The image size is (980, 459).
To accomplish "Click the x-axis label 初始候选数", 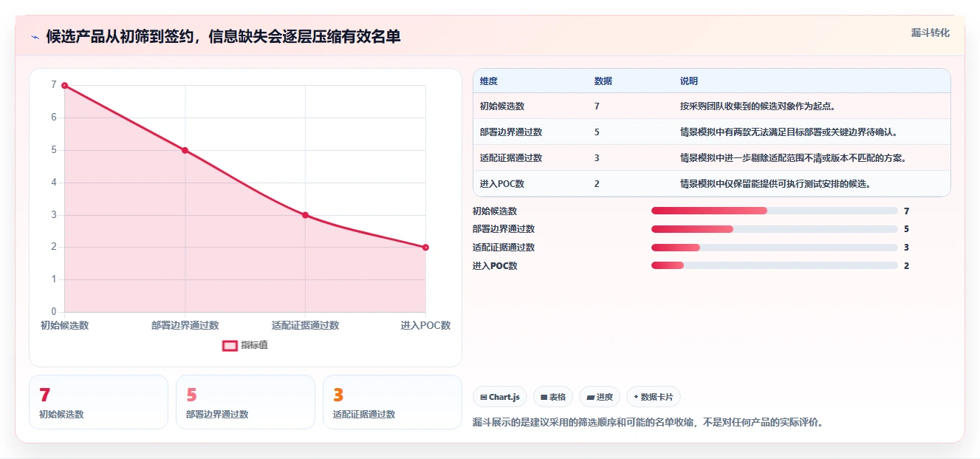I will pyautogui.click(x=64, y=325).
